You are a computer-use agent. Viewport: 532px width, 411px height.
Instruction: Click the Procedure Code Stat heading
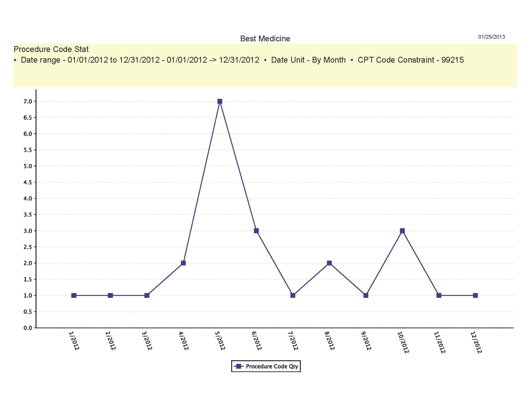point(51,49)
